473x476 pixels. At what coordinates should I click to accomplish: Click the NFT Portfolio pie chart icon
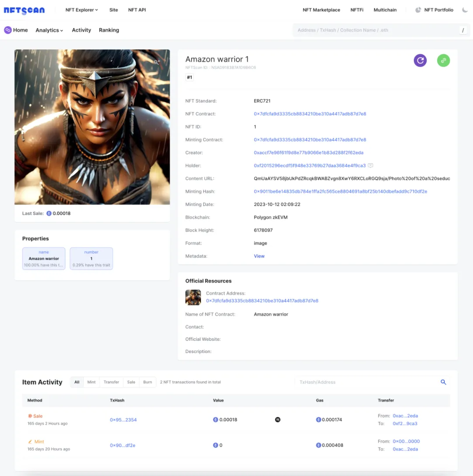(418, 10)
